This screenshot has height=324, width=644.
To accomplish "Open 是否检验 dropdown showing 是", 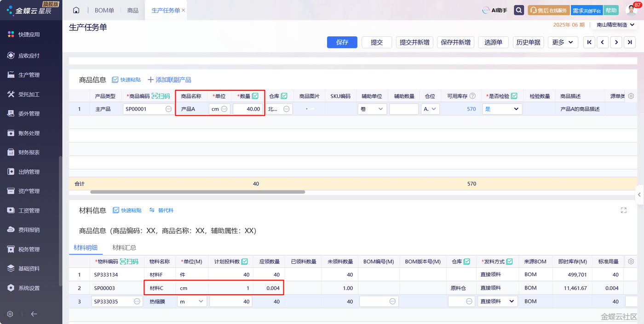I will [502, 109].
